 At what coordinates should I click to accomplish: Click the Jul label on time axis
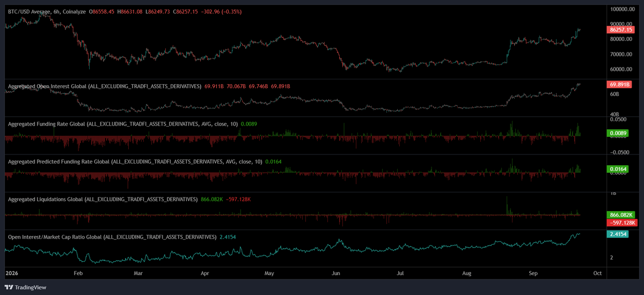coord(400,273)
